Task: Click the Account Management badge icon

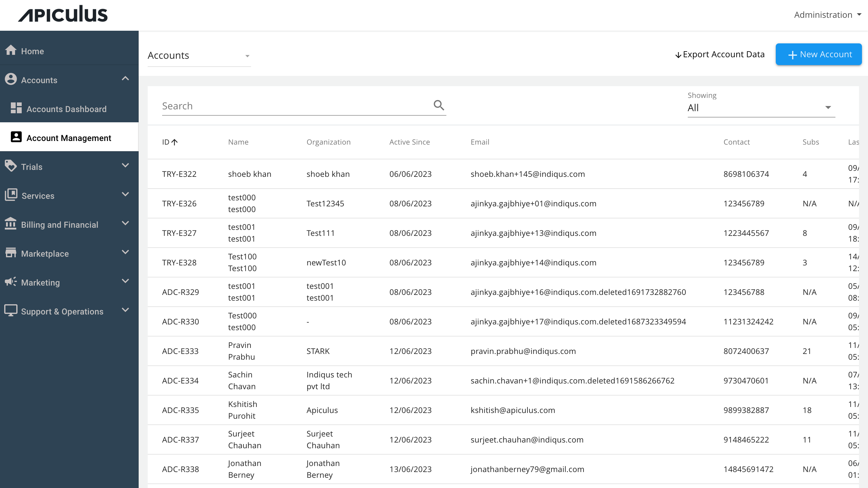Action: pyautogui.click(x=16, y=137)
